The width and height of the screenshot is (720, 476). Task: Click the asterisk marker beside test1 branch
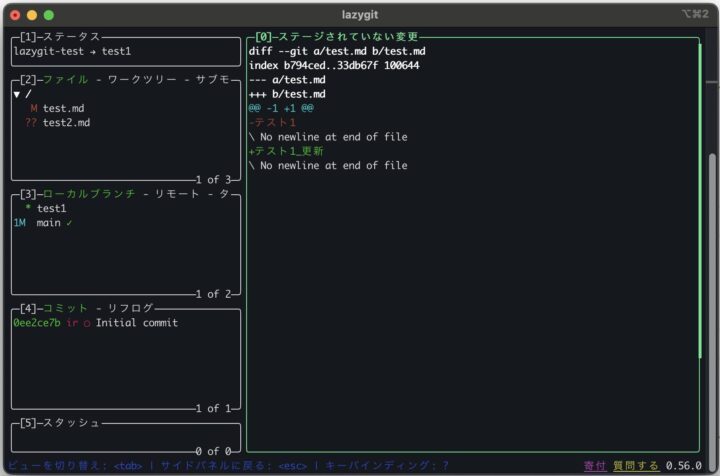[x=28, y=208]
